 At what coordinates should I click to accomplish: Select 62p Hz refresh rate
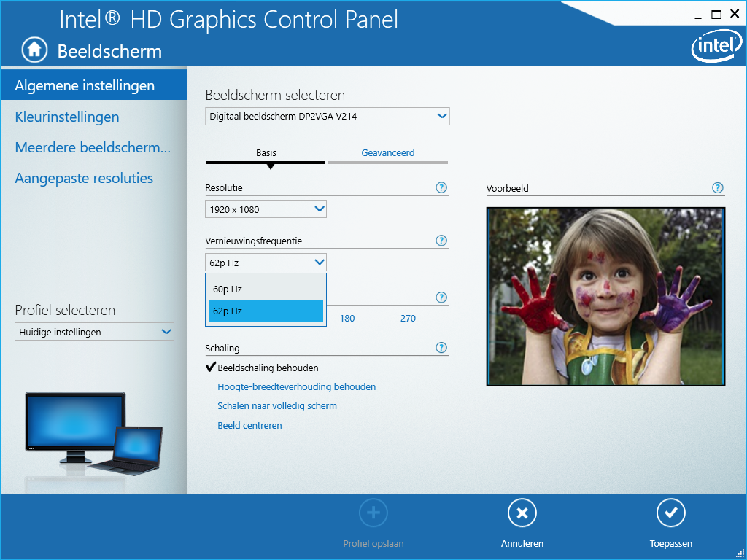pyautogui.click(x=266, y=311)
